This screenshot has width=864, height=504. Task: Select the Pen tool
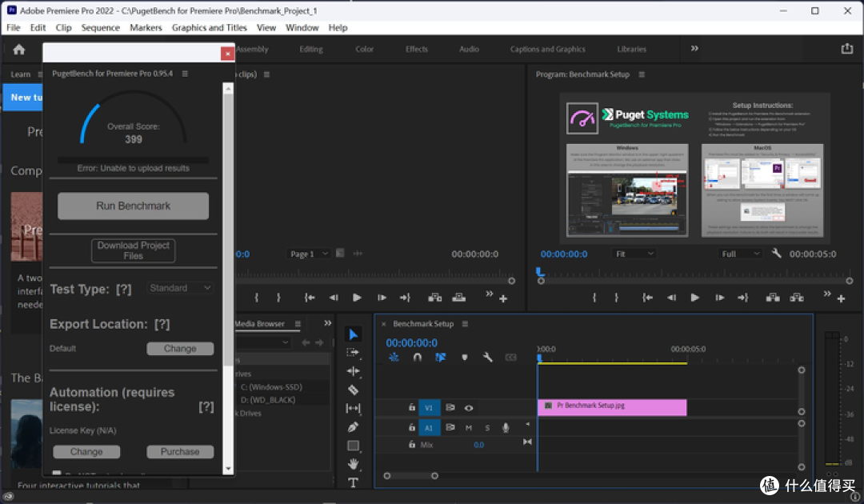point(354,427)
